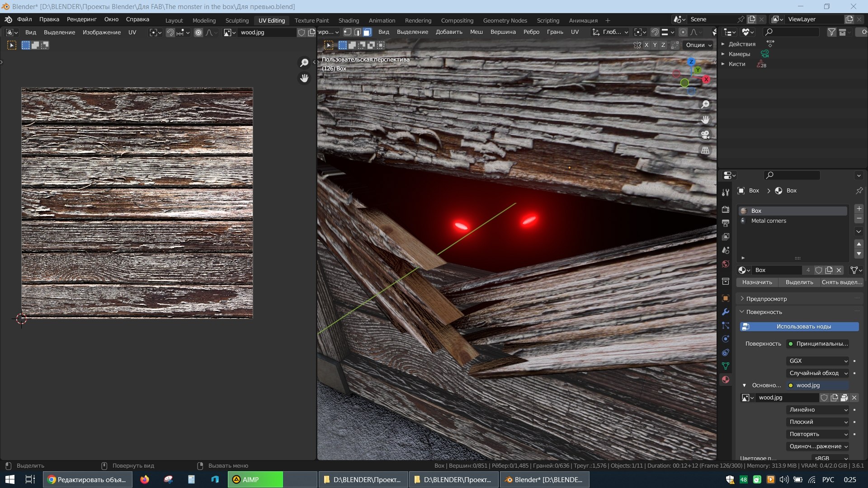Viewport: 868px width, 488px height.
Task: Toggle pin icon in properties editor
Action: (x=859, y=191)
